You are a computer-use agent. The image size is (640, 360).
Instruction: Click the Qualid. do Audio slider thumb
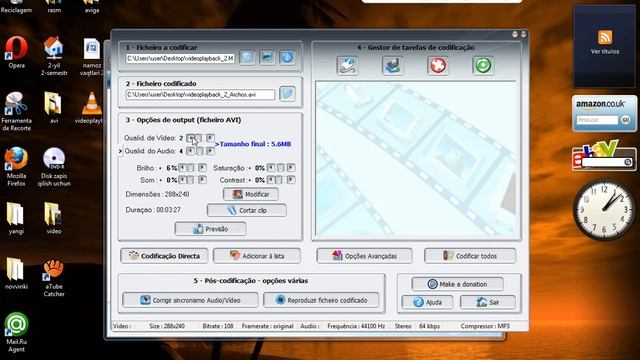click(x=199, y=151)
